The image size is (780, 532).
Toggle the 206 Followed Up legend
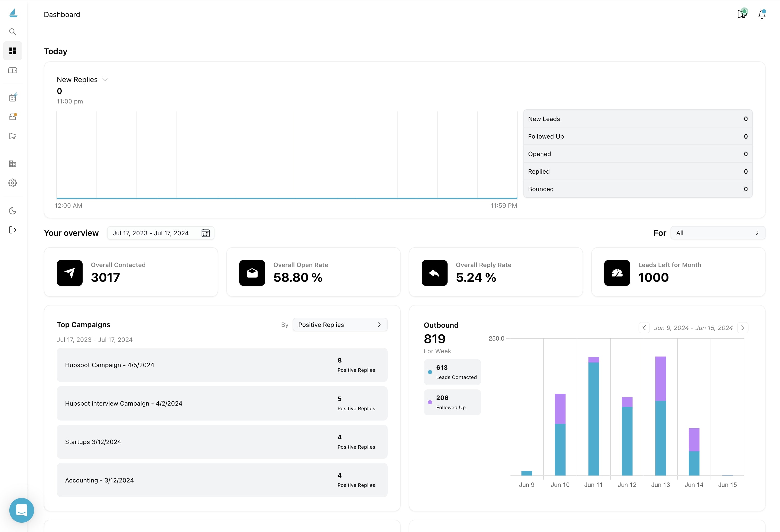(452, 402)
